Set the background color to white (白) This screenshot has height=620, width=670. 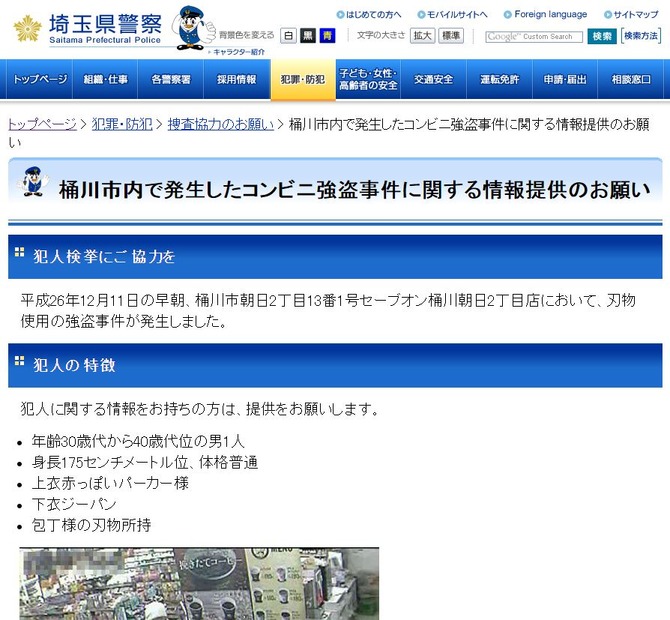pyautogui.click(x=287, y=35)
